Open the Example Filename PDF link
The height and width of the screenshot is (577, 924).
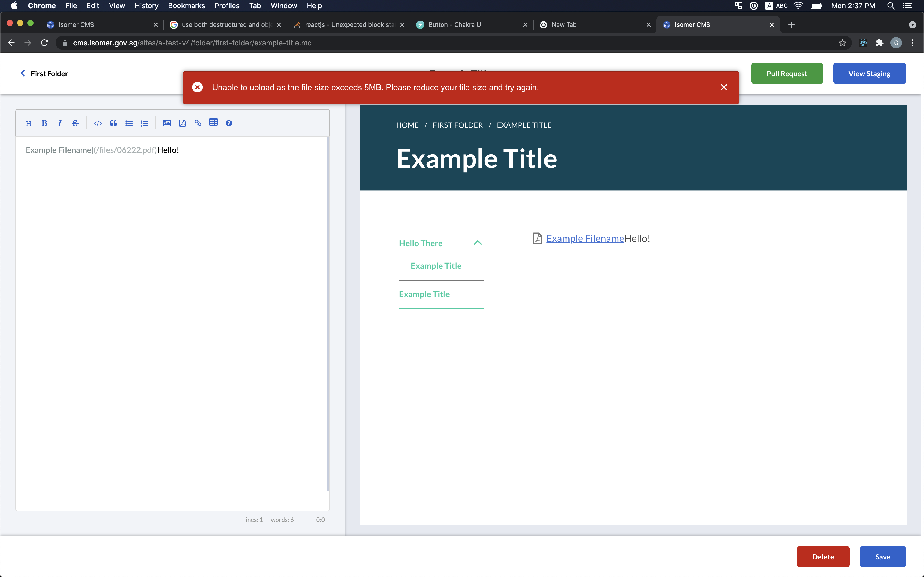tap(584, 238)
